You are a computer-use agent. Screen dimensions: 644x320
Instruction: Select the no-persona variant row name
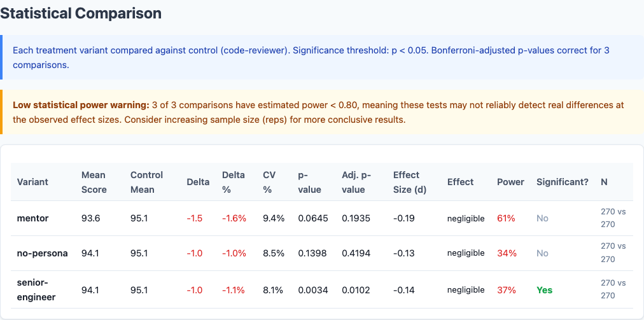[42, 253]
